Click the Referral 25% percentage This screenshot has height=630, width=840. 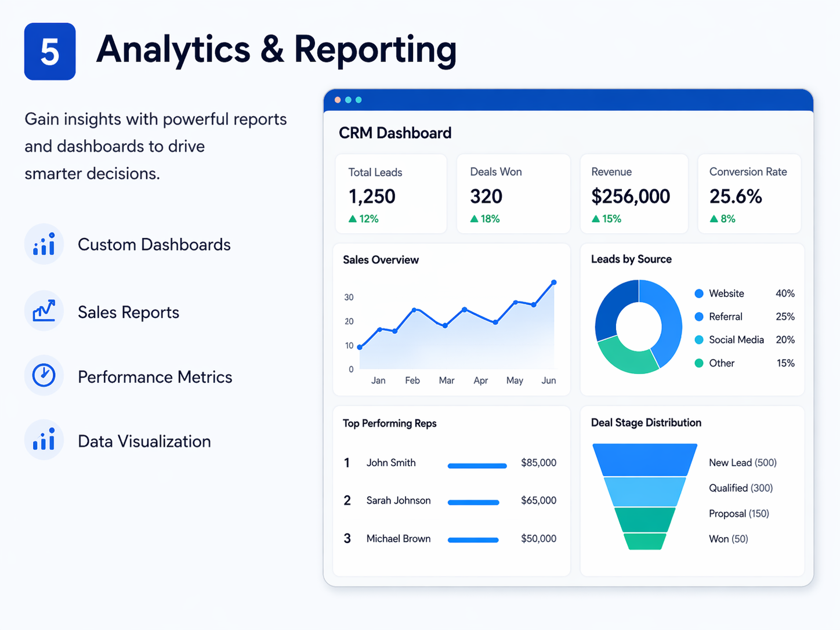pos(785,317)
